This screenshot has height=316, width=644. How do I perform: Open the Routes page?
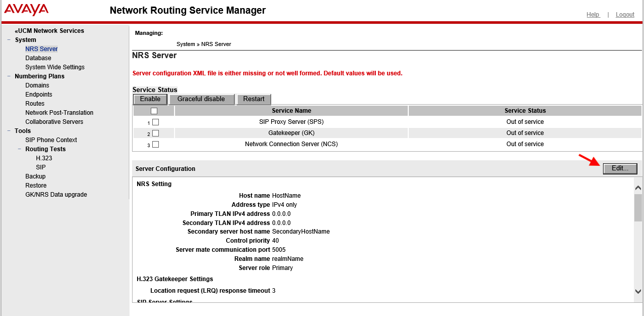click(x=35, y=104)
